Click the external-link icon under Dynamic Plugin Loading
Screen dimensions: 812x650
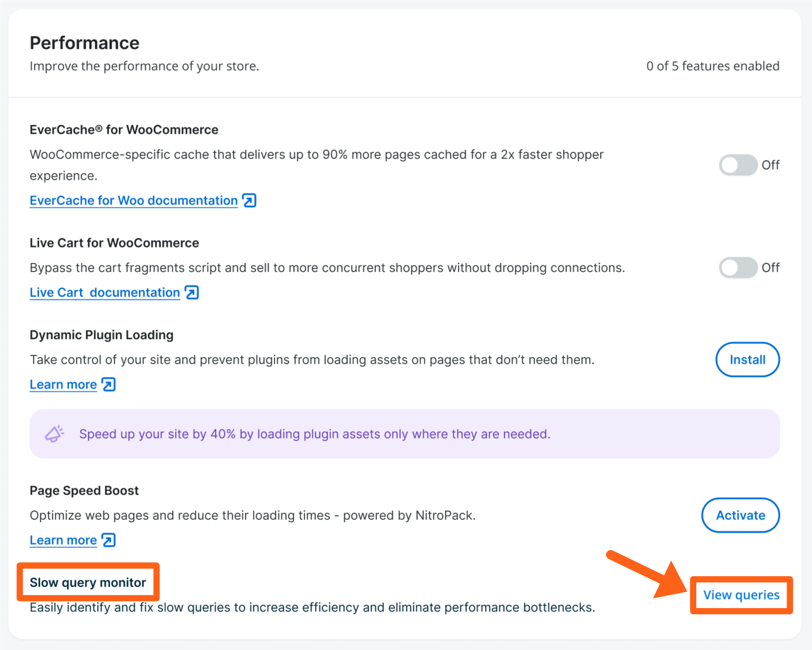point(108,385)
